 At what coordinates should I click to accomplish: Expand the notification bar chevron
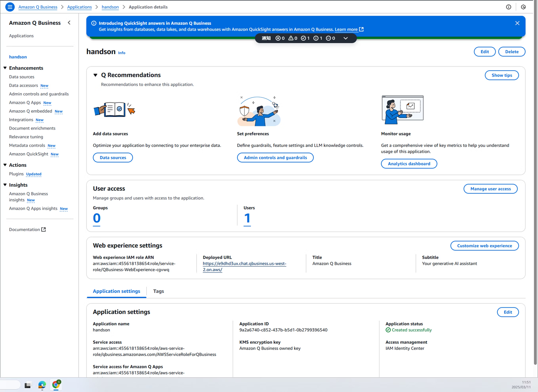click(346, 38)
